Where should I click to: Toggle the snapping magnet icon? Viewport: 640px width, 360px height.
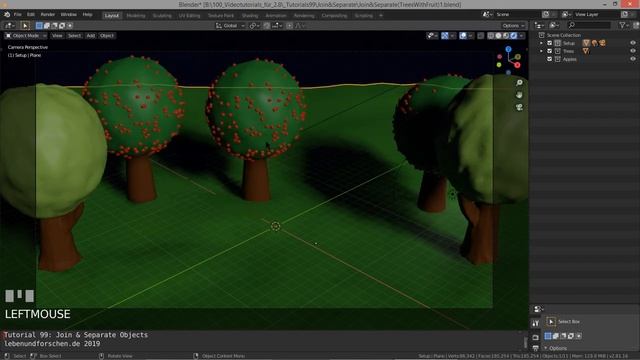tap(267, 25)
